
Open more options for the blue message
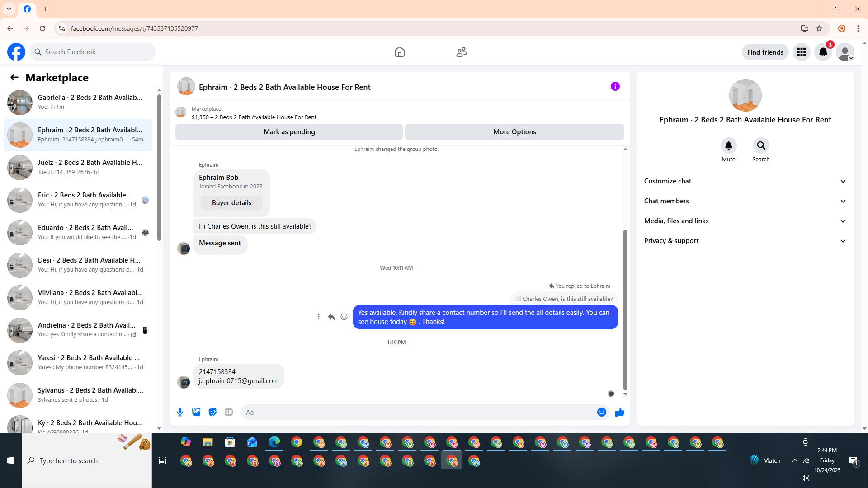(x=319, y=317)
